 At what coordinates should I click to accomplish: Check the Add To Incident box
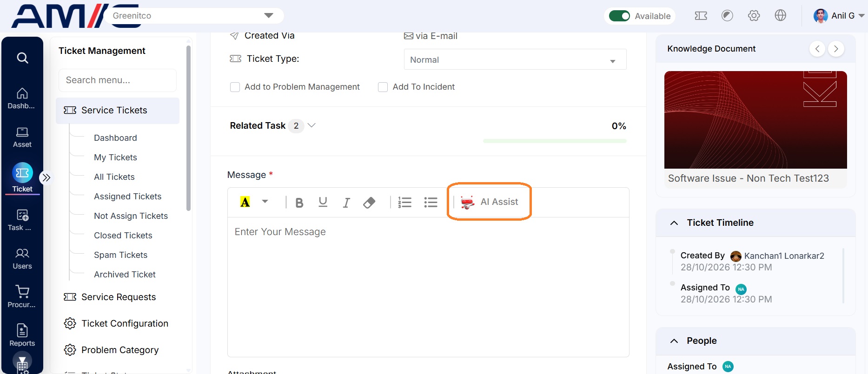click(x=383, y=87)
